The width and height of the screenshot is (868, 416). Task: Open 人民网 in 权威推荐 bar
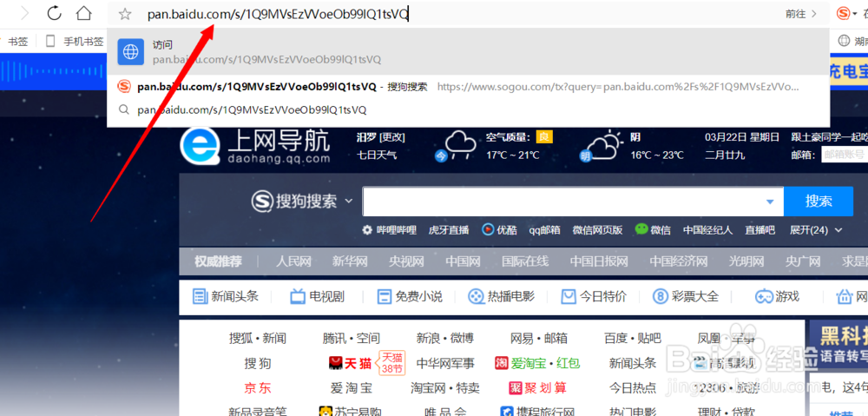tap(294, 261)
